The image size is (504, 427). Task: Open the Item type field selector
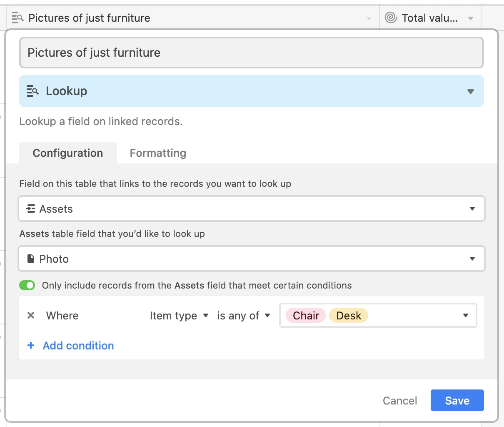click(179, 316)
